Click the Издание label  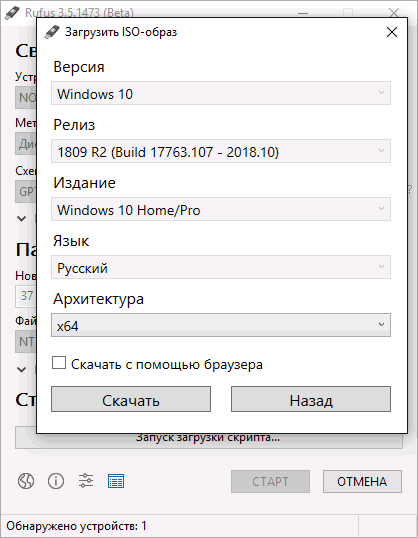[84, 183]
